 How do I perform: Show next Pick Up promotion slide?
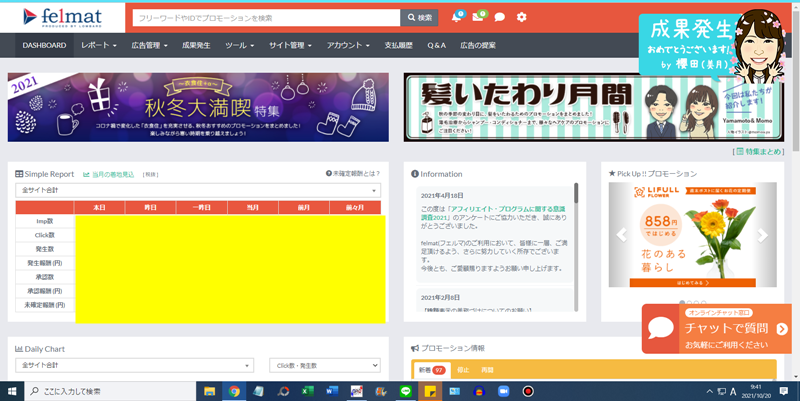tap(762, 235)
